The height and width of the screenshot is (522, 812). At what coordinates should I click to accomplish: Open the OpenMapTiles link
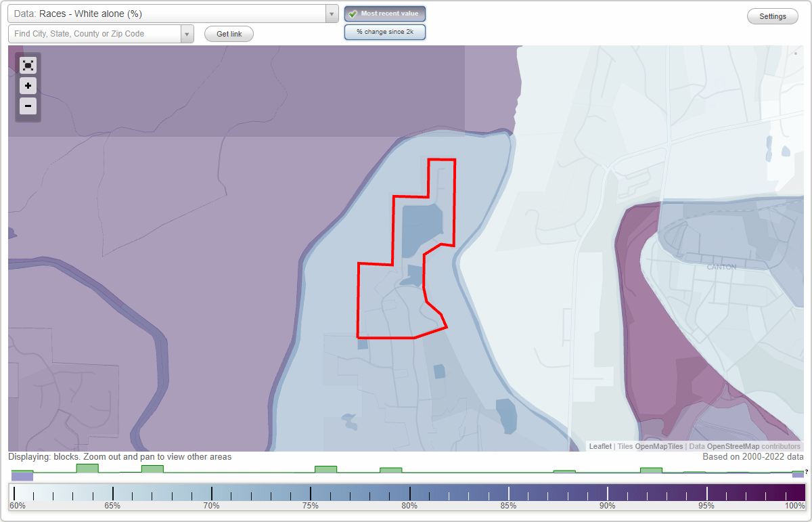point(659,446)
